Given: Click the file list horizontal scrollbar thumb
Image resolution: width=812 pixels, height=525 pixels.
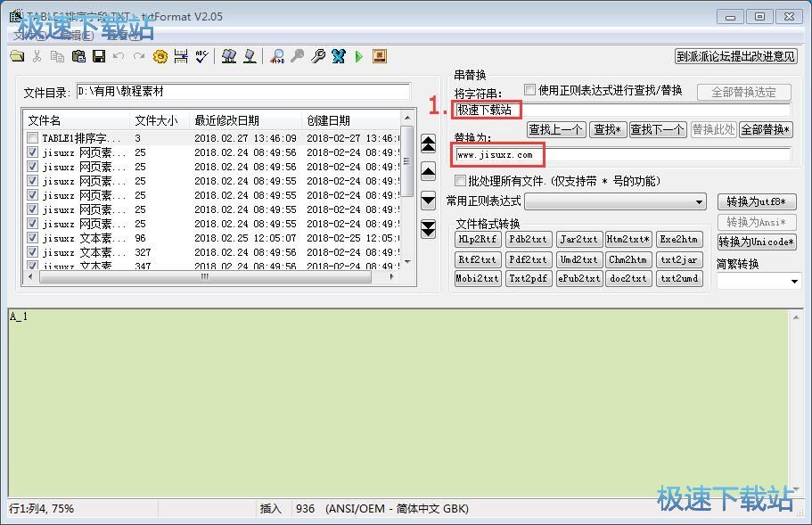Looking at the screenshot, I should pos(205,277).
